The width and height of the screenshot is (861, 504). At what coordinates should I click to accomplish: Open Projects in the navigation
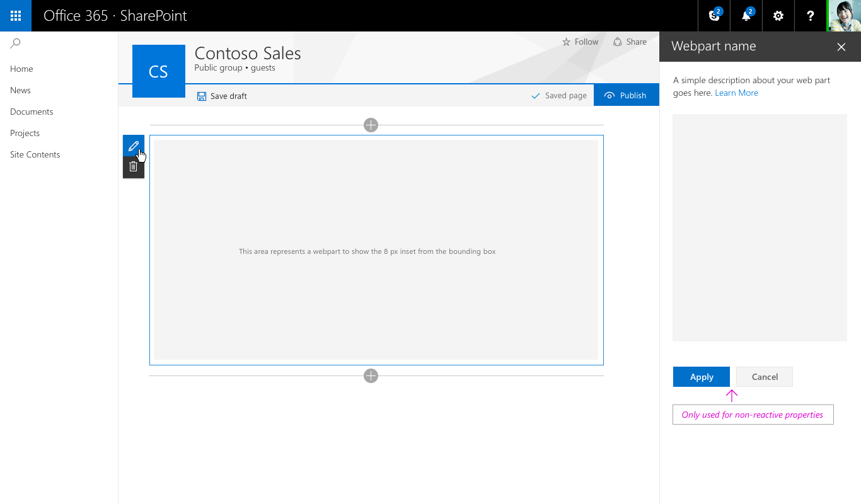(25, 133)
